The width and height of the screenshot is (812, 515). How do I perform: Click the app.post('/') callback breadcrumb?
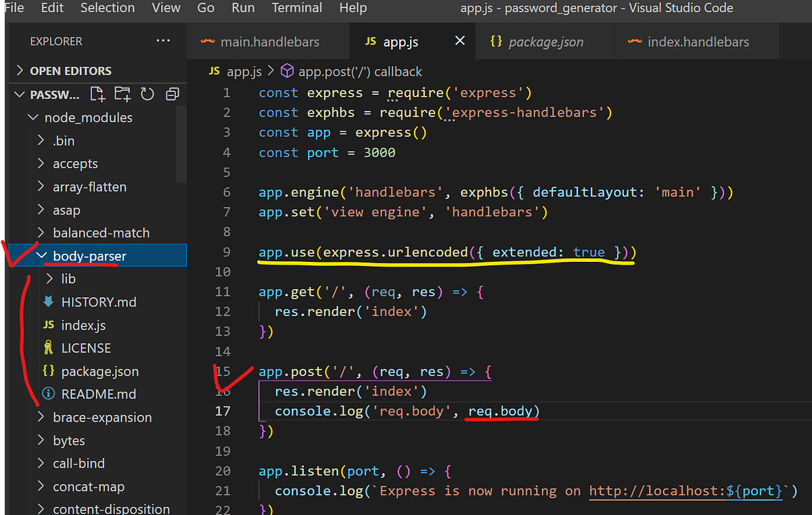coord(351,71)
